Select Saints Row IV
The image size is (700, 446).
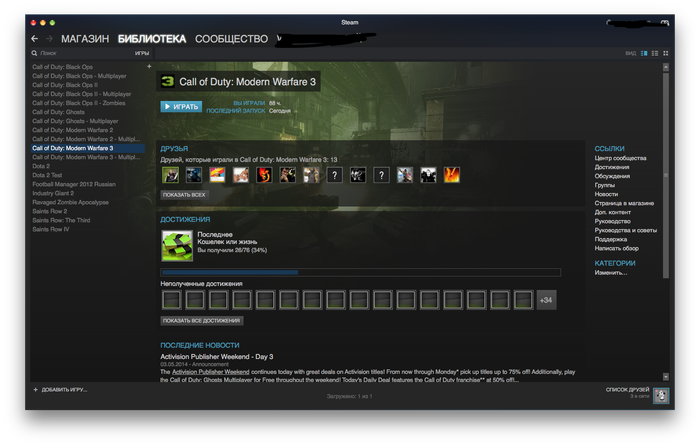point(50,229)
